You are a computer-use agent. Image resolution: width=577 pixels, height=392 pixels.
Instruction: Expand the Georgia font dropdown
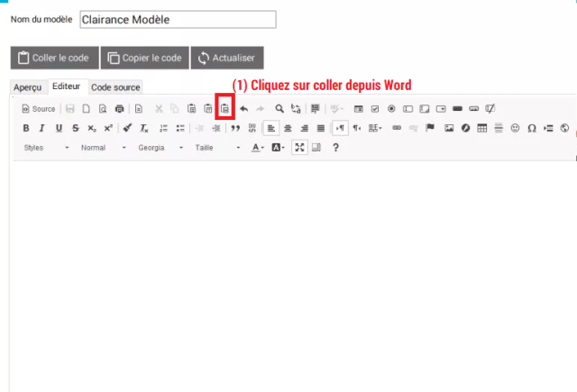(x=160, y=147)
